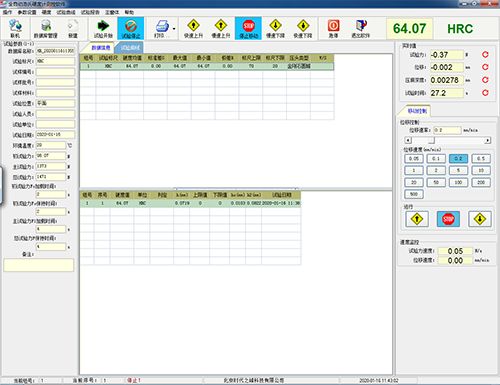Click the down arrow run button
Image resolution: width=500 pixels, height=385 pixels.
tap(480, 219)
